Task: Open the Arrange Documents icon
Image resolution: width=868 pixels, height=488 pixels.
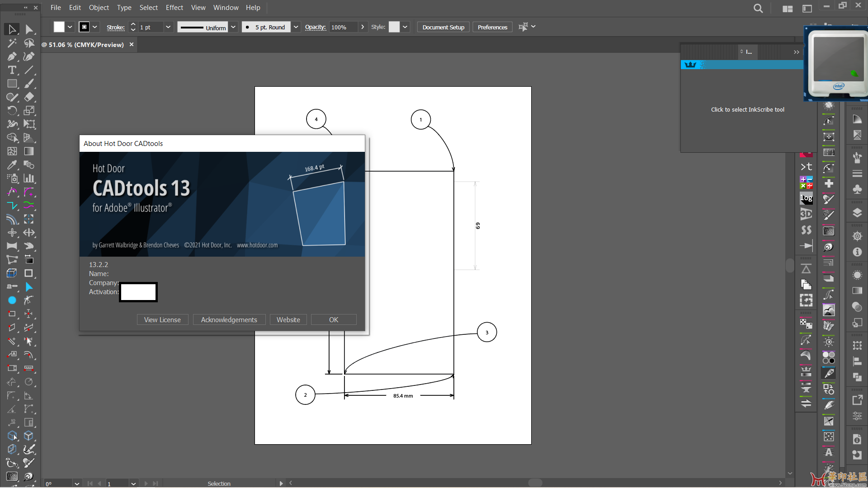Action: point(788,9)
